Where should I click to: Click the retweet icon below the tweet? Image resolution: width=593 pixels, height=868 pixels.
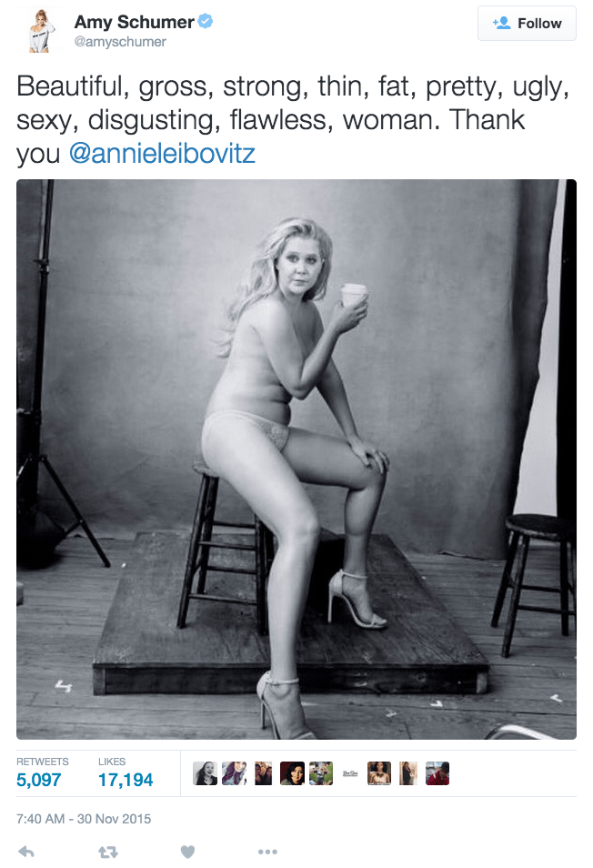(x=108, y=852)
